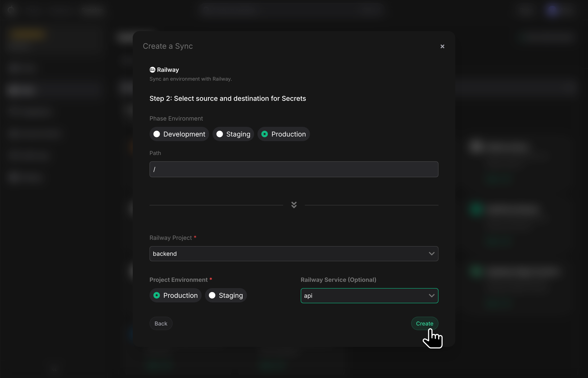Click the double chevron down icon
Image resolution: width=588 pixels, height=378 pixels.
tap(294, 205)
